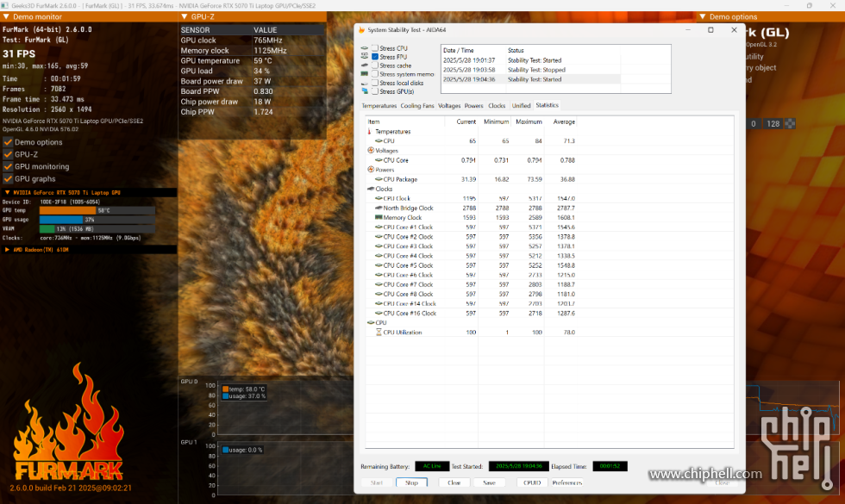The width and height of the screenshot is (845, 504).
Task: Click the GPU temperature row in GPU-Z
Action: click(x=252, y=61)
